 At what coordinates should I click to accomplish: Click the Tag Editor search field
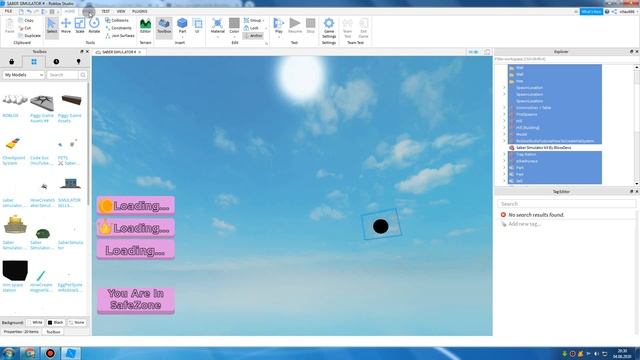pyautogui.click(x=566, y=204)
